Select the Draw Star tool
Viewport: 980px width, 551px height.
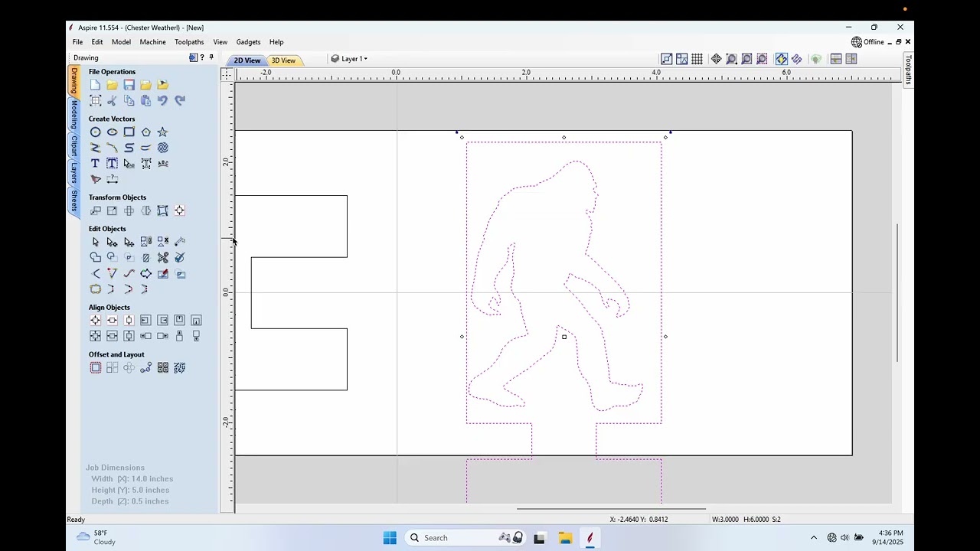point(162,132)
